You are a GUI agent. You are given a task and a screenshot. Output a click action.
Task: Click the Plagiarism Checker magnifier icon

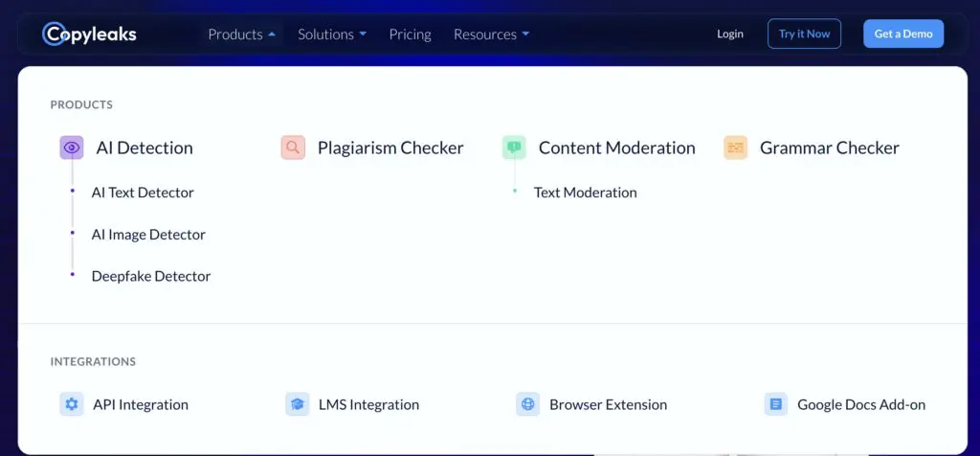coord(293,148)
